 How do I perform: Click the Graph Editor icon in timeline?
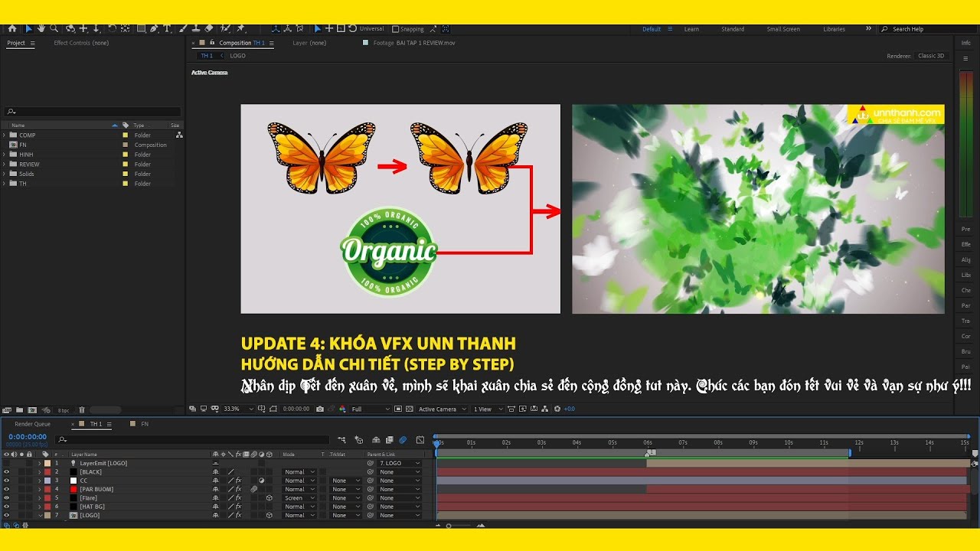tap(420, 440)
